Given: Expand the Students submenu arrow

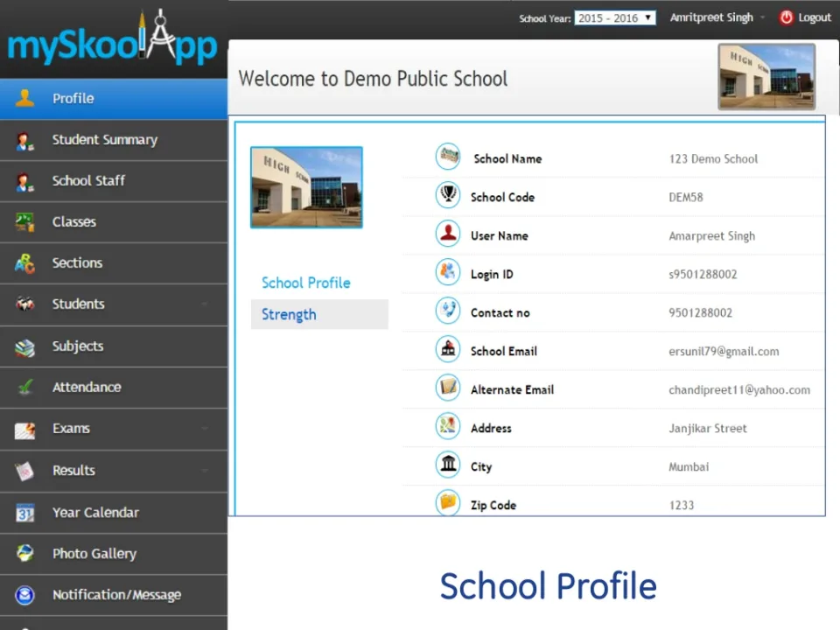Looking at the screenshot, I should coord(205,304).
